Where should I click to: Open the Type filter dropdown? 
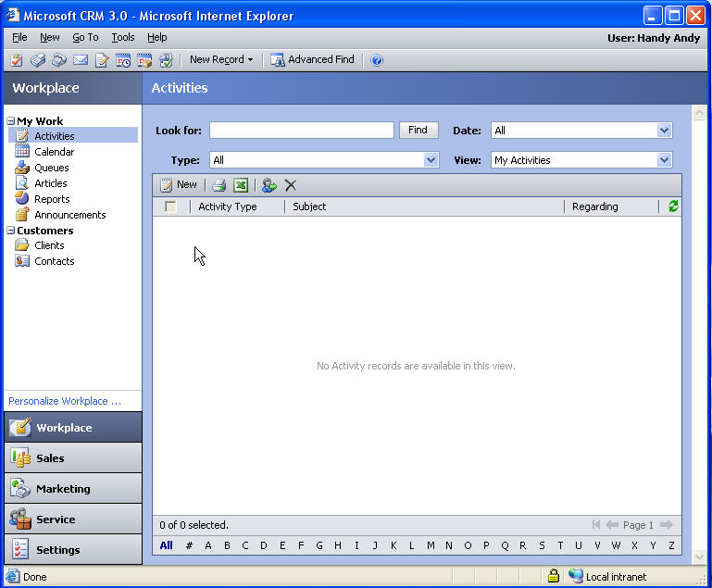point(431,160)
